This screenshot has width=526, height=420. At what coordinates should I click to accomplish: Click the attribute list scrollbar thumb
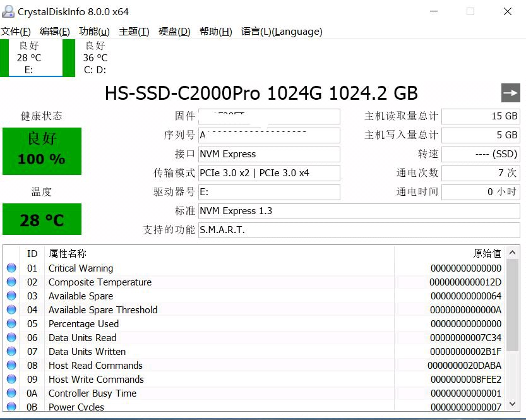512,305
